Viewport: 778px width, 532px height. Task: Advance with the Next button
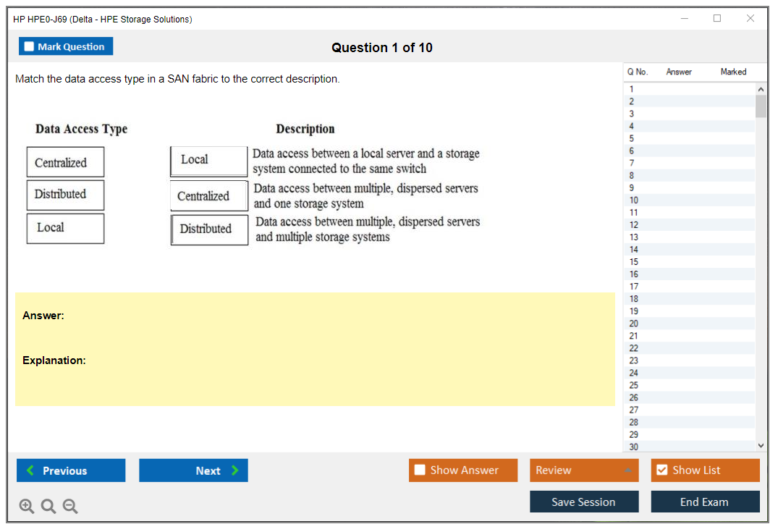[x=193, y=470]
